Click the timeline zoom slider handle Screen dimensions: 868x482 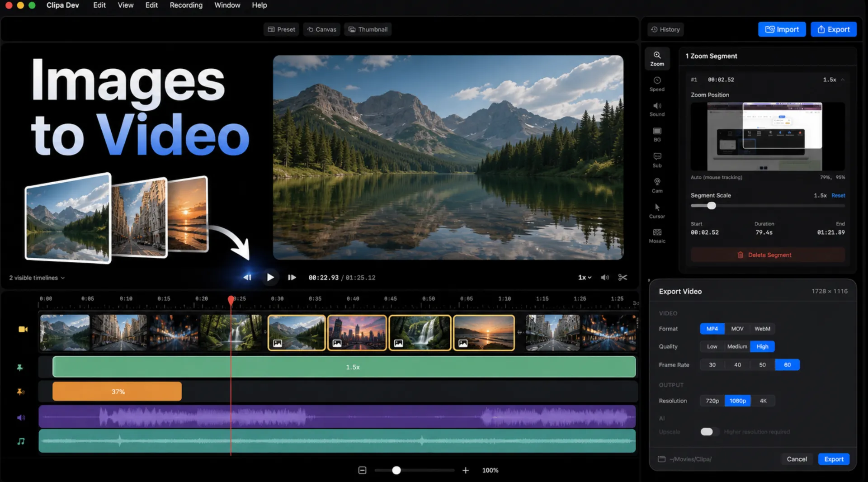(396, 470)
